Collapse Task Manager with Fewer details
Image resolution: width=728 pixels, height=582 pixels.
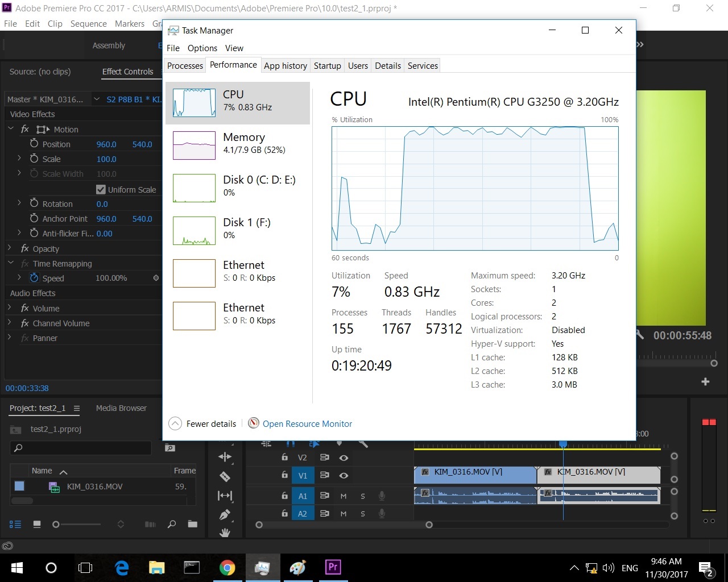202,423
